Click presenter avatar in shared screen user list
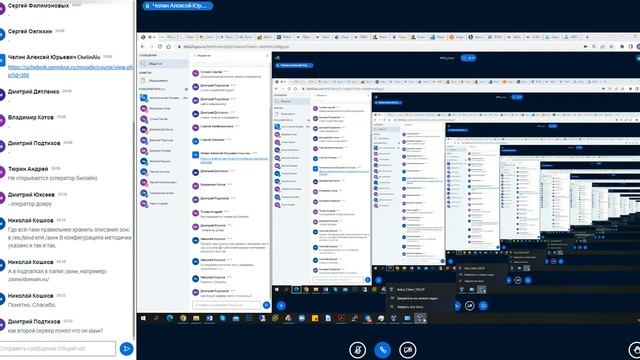This screenshot has height=360, width=640. (x=144, y=98)
